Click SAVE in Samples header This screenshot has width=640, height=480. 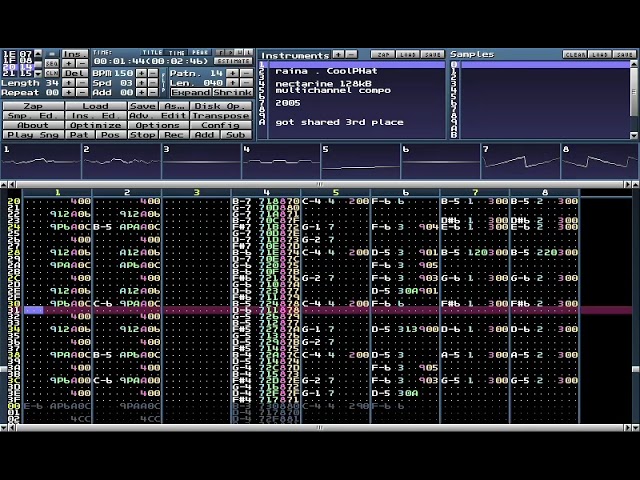pyautogui.click(x=624, y=54)
